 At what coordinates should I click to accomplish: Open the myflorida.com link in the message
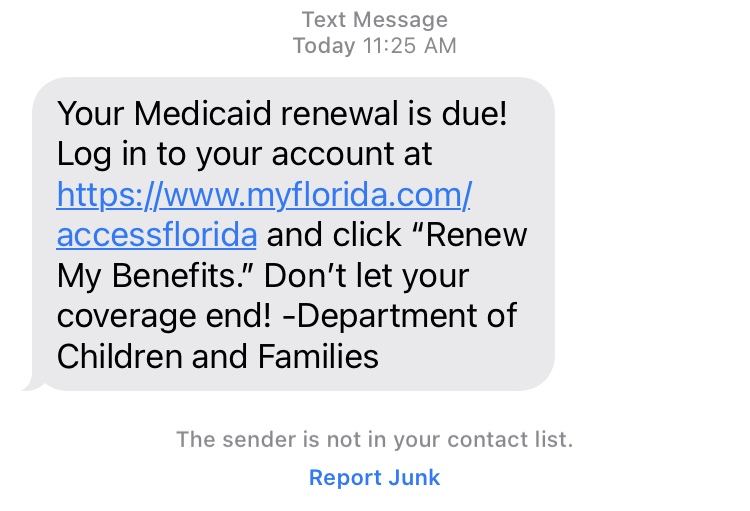tap(264, 195)
